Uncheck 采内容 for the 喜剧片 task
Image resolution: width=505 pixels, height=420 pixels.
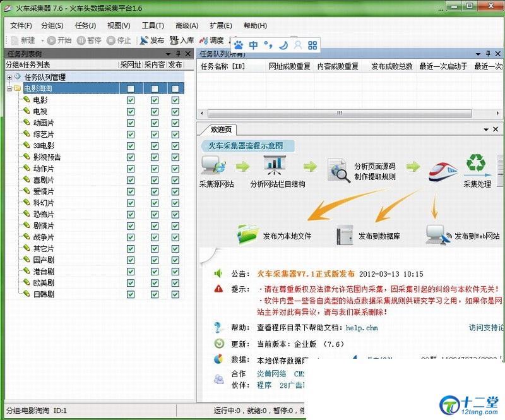(155, 180)
